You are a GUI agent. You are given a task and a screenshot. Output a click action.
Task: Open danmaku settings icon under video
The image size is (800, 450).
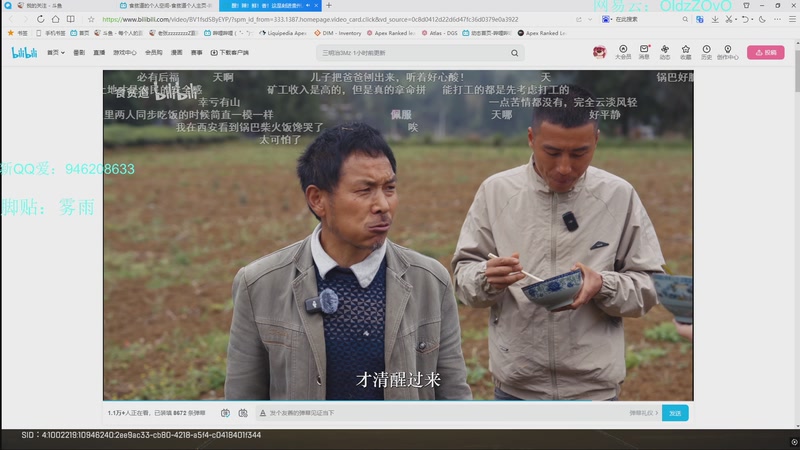[243, 413]
